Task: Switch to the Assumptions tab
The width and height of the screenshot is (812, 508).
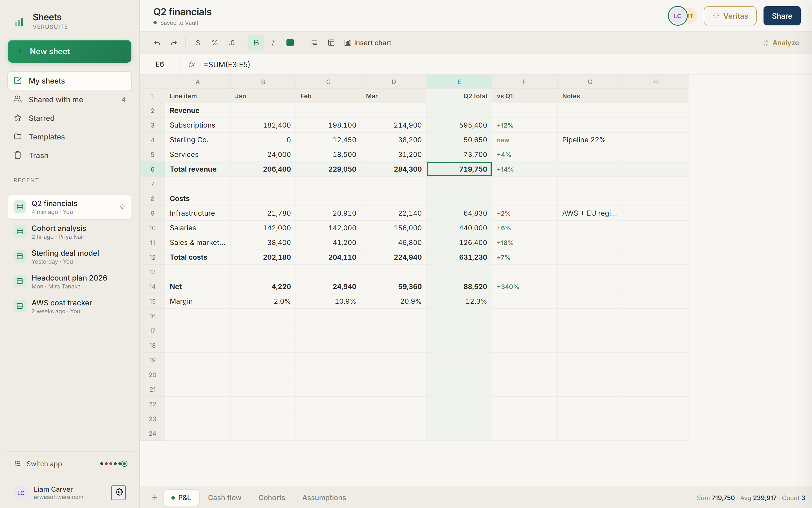Action: point(324,498)
